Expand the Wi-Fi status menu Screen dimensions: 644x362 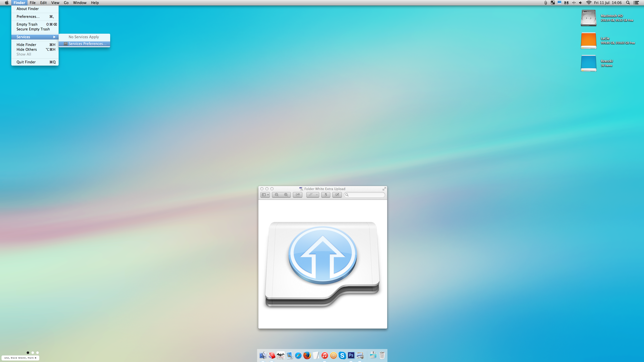click(589, 3)
